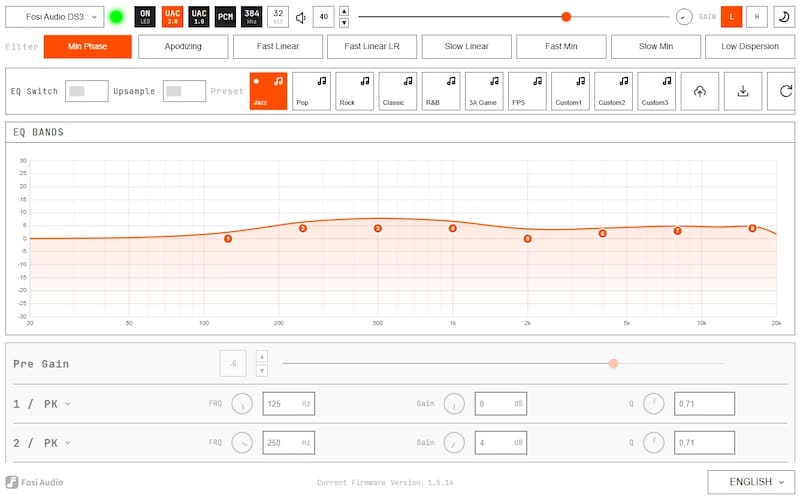The image size is (800, 499).
Task: Choose the Pop preset
Action: click(311, 91)
